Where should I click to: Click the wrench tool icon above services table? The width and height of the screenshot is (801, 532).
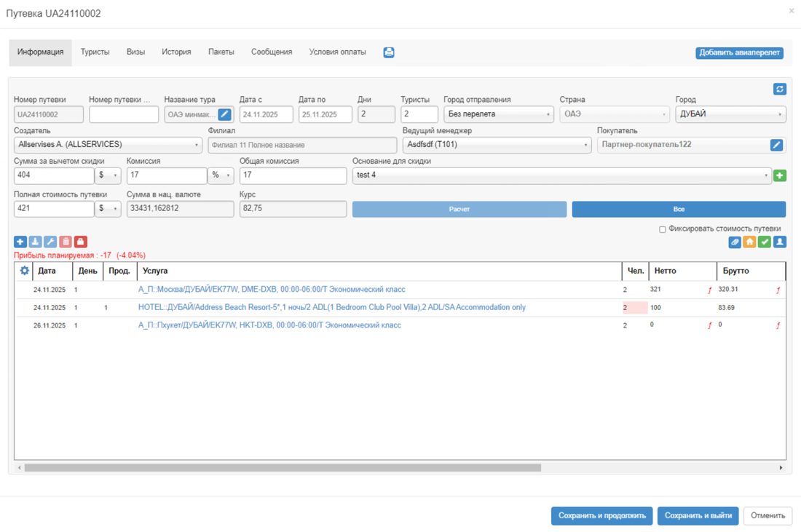click(x=50, y=242)
